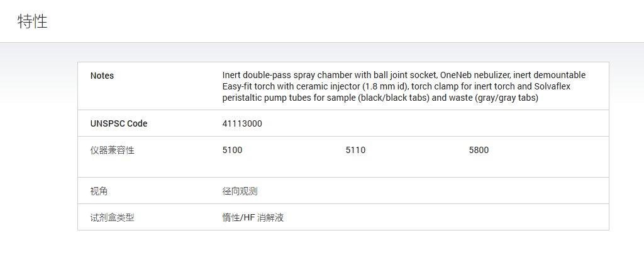The image size is (644, 262).
Task: Click the 视角 row label
Action: pos(99,191)
